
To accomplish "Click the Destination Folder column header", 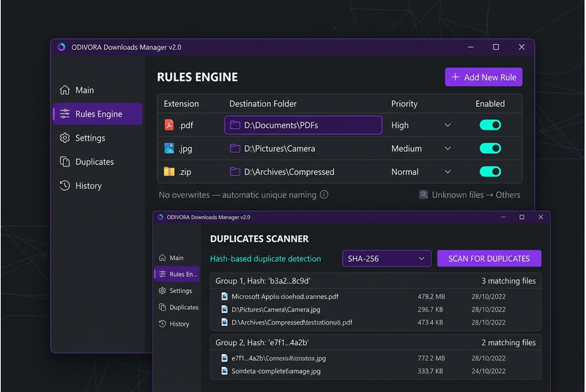I will tap(263, 103).
